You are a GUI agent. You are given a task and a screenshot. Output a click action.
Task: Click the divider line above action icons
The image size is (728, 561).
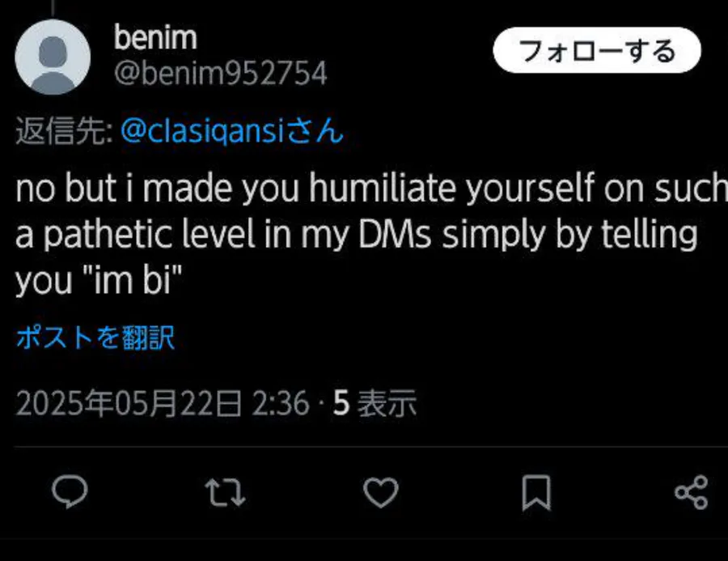[x=364, y=446]
